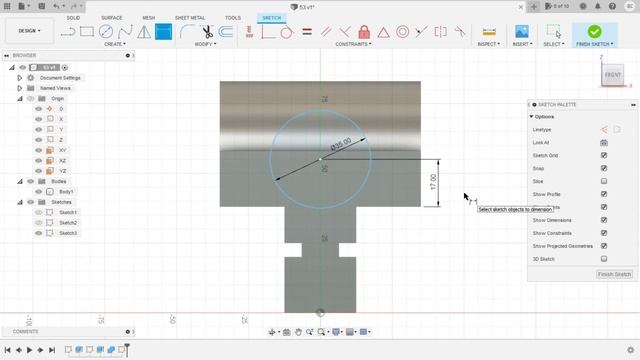The height and width of the screenshot is (360, 640).
Task: Expand the Named Views node
Action: pyautogui.click(x=19, y=88)
